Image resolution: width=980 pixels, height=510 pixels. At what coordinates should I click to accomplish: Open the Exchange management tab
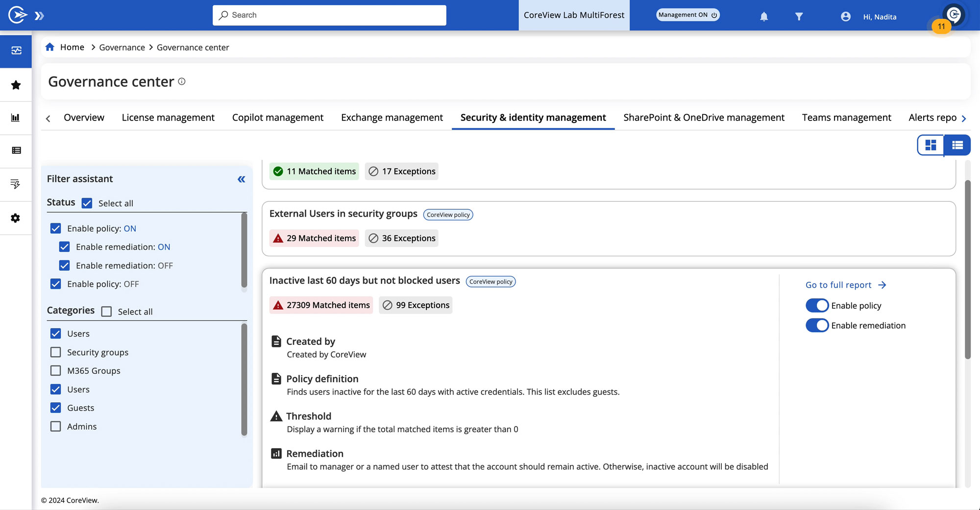point(392,118)
